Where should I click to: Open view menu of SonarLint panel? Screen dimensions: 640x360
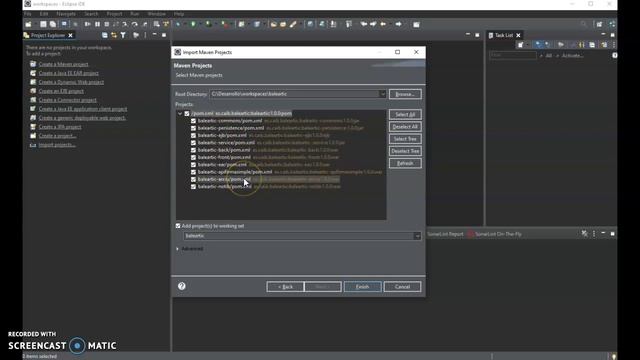[x=594, y=234]
